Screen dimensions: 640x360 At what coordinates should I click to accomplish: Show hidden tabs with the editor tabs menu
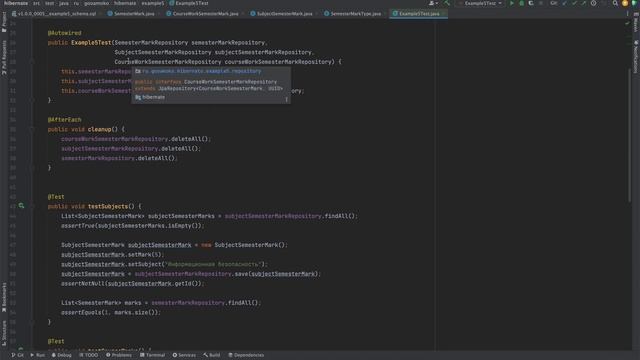pyautogui.click(x=627, y=13)
